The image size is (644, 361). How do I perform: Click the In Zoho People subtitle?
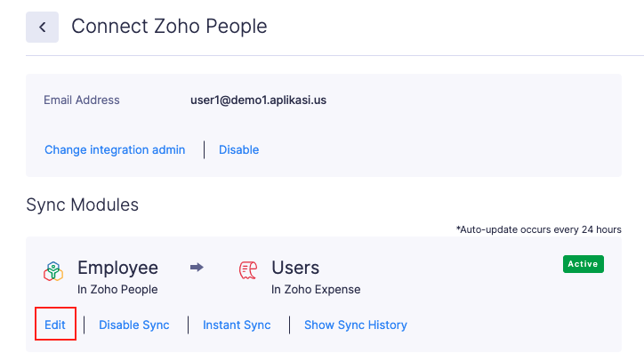[117, 290]
